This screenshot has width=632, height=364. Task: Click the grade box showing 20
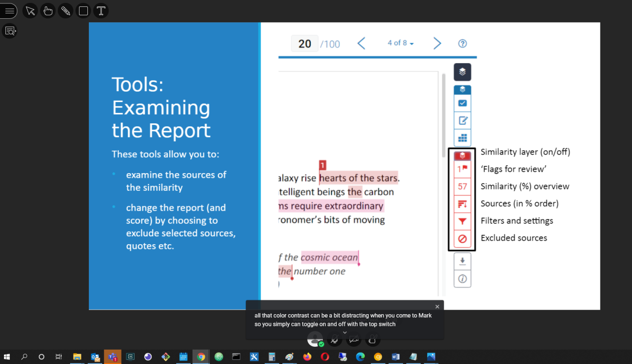[x=305, y=44]
